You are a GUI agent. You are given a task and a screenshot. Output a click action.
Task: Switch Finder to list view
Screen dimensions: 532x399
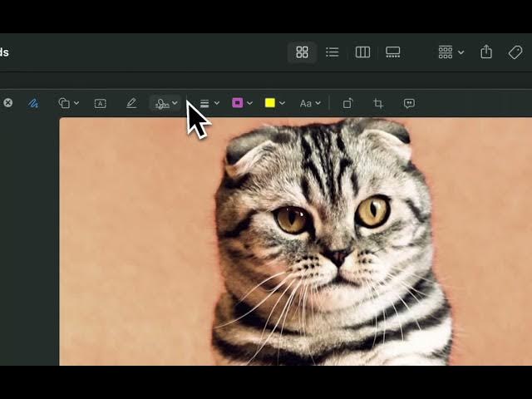pyautogui.click(x=332, y=52)
